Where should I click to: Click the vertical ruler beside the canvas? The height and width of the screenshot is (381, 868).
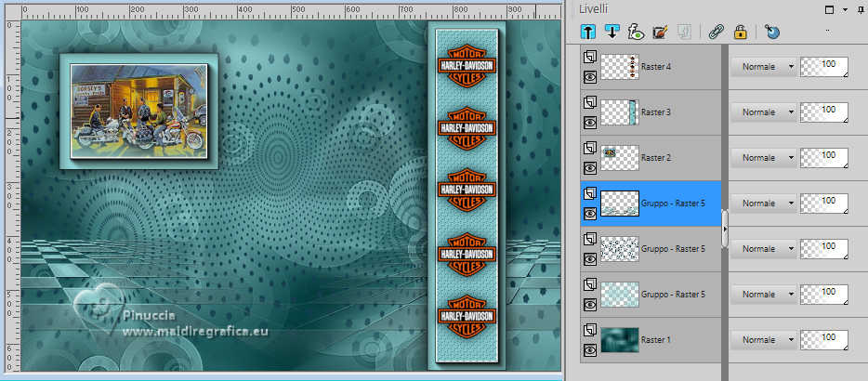[11, 196]
